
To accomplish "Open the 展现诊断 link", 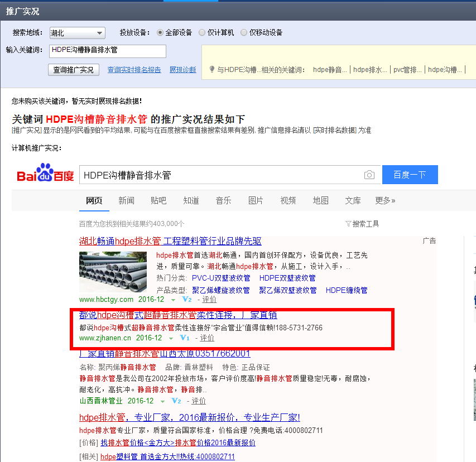I will coord(182,70).
